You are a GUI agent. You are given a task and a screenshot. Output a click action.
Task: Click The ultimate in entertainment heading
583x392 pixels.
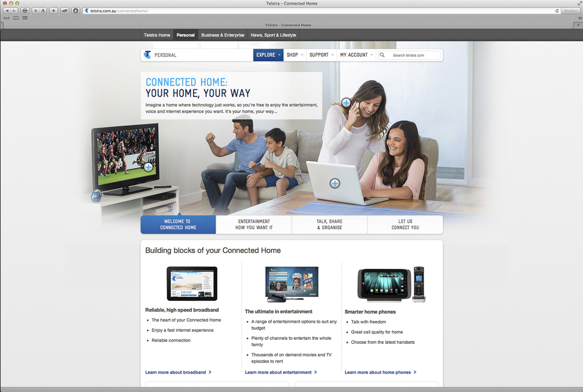(278, 311)
